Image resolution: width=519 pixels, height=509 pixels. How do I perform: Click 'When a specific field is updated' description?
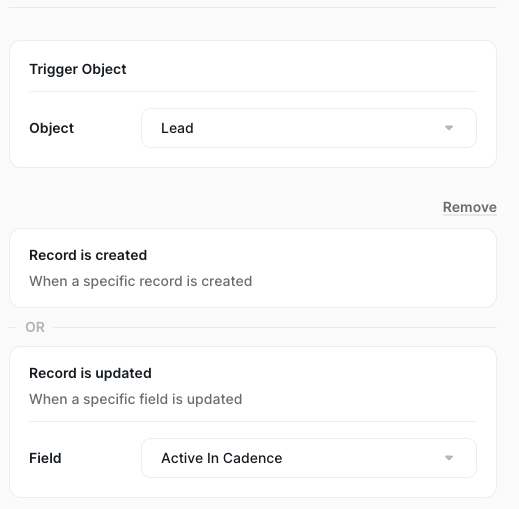point(136,399)
